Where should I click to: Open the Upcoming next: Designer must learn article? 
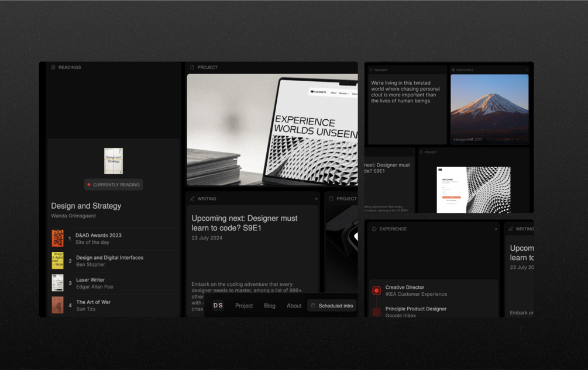[x=245, y=223]
